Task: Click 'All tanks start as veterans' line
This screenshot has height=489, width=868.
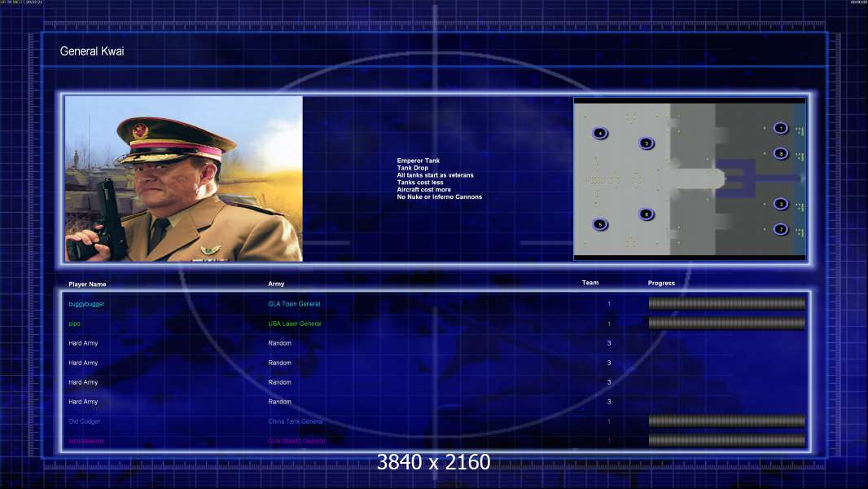Action: pos(435,175)
